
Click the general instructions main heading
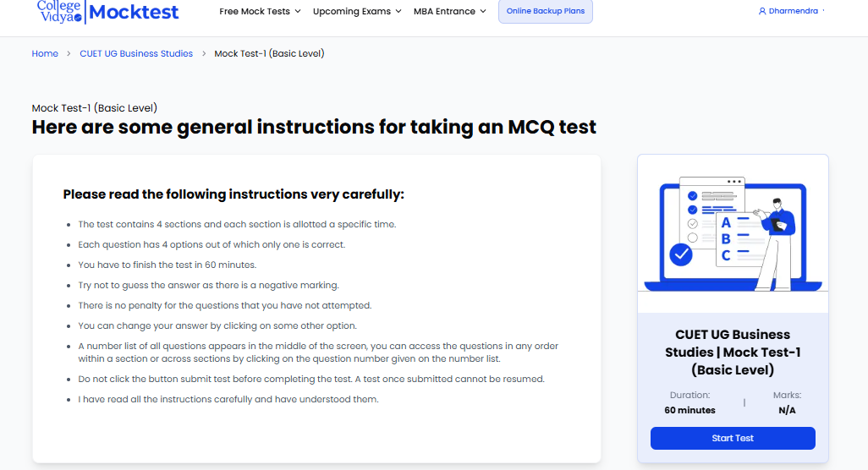click(x=314, y=128)
